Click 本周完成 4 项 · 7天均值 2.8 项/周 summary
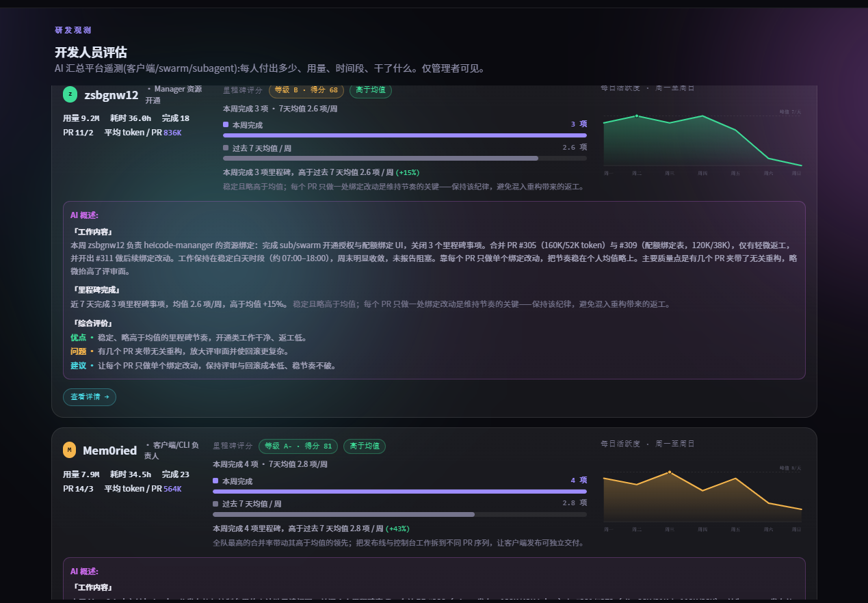The height and width of the screenshot is (603, 868). (270, 464)
